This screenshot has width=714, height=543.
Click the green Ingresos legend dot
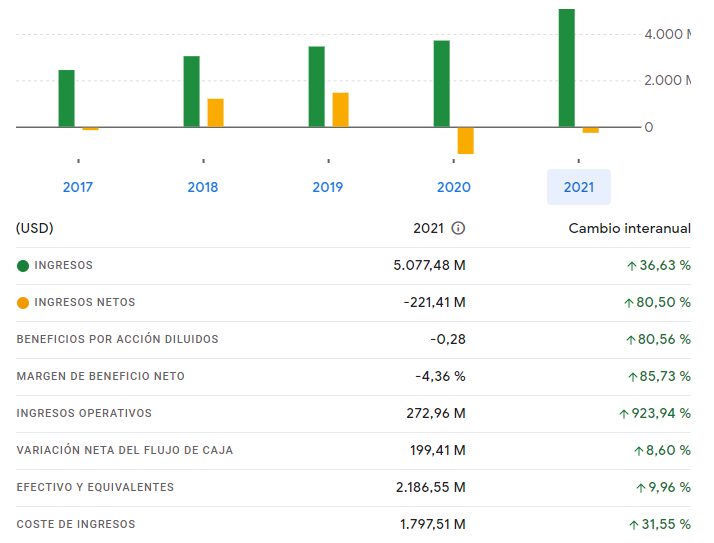click(x=23, y=266)
